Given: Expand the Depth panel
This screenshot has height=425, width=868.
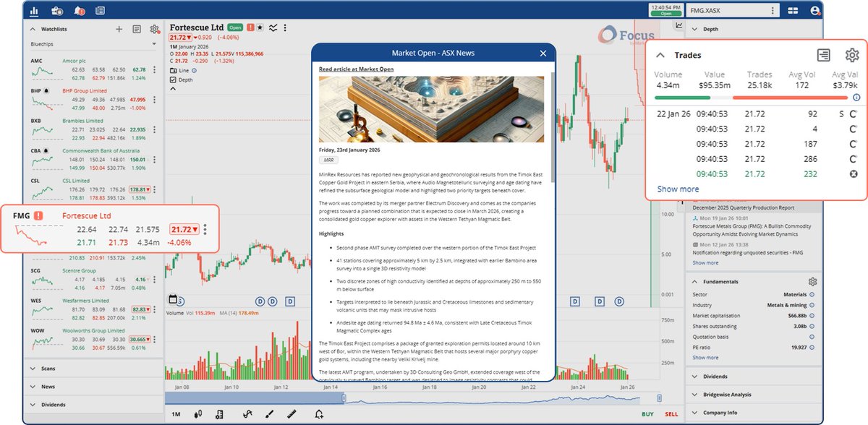Looking at the screenshot, I should point(694,30).
